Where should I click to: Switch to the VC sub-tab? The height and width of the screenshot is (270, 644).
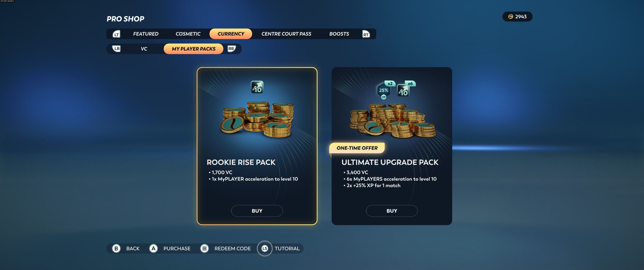click(144, 49)
